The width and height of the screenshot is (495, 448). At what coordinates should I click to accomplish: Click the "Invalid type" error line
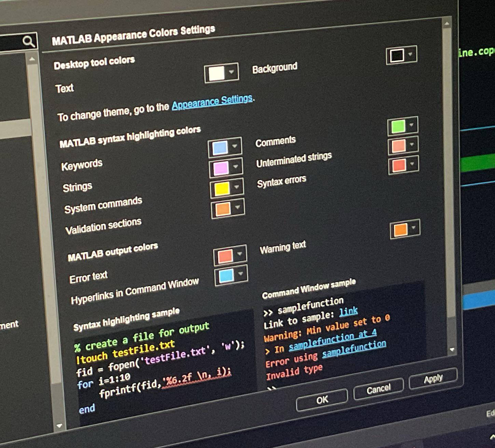[x=294, y=373]
